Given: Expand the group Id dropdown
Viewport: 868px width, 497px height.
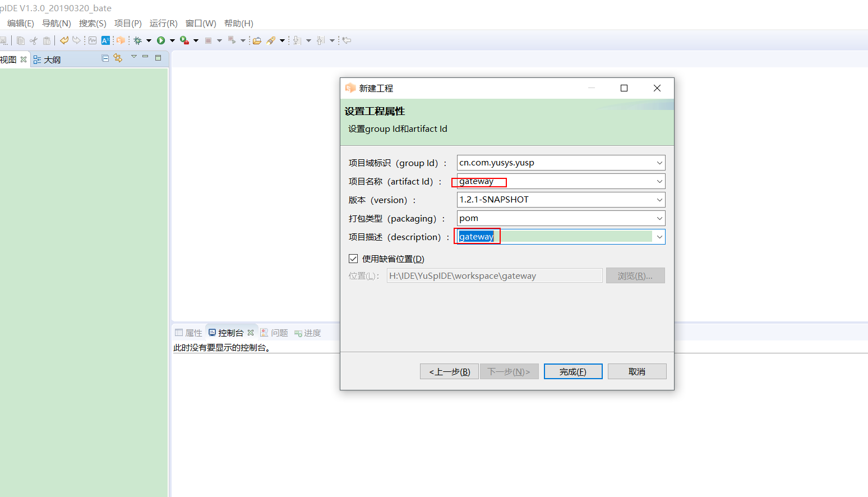Looking at the screenshot, I should [x=659, y=163].
